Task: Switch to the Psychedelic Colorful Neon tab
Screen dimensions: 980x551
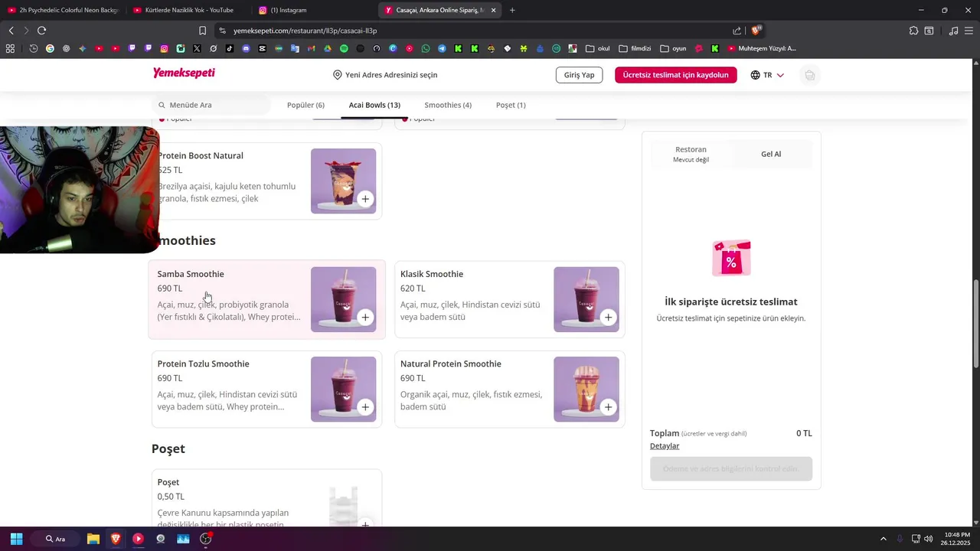Action: (x=63, y=10)
